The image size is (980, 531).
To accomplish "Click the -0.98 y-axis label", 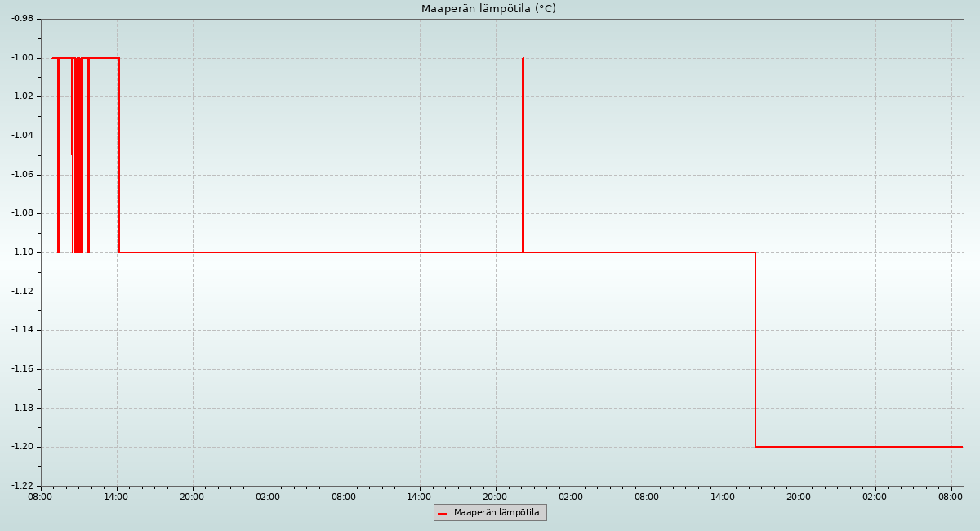I will coord(22,19).
